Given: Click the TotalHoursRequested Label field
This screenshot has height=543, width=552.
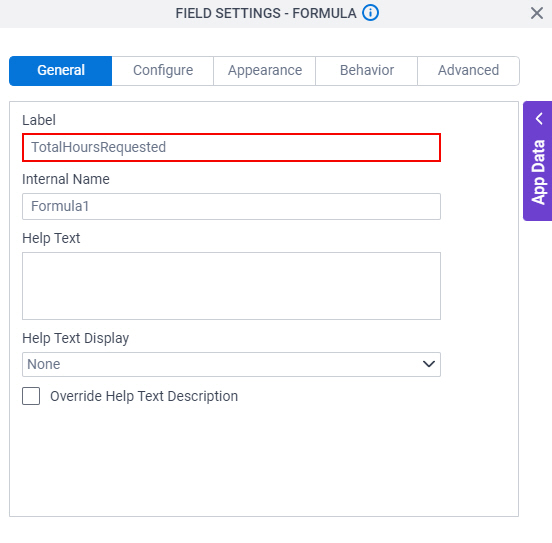Looking at the screenshot, I should pyautogui.click(x=231, y=148).
